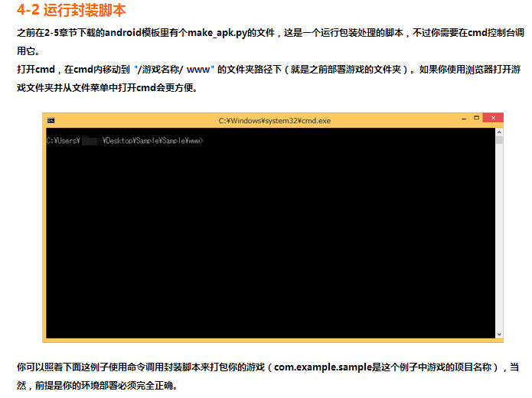The image size is (532, 398).
Task: Click the cmd scrollbar down arrow
Action: 499,334
